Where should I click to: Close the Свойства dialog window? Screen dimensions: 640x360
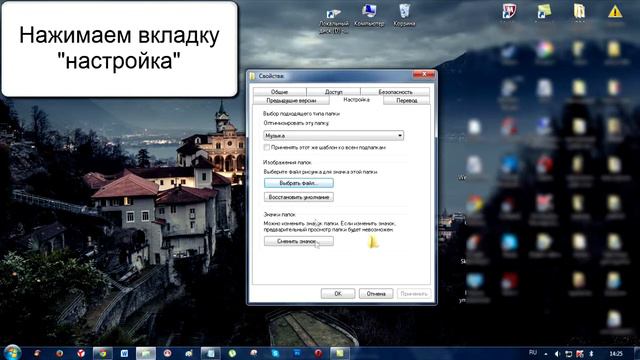(424, 74)
